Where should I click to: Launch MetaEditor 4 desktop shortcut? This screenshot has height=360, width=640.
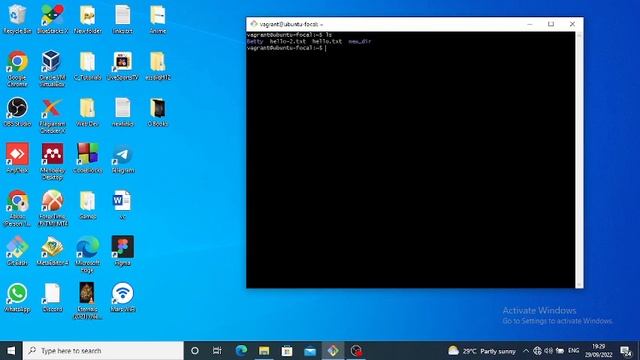point(52,251)
